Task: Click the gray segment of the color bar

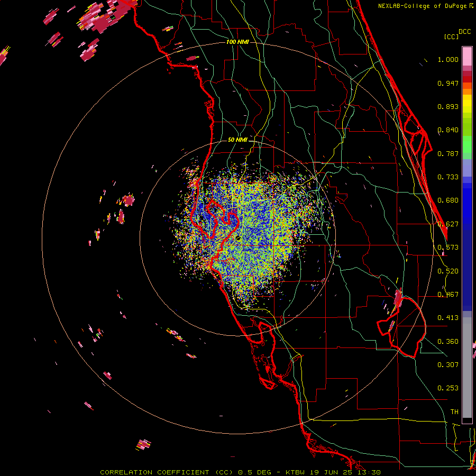Action: (x=467, y=368)
